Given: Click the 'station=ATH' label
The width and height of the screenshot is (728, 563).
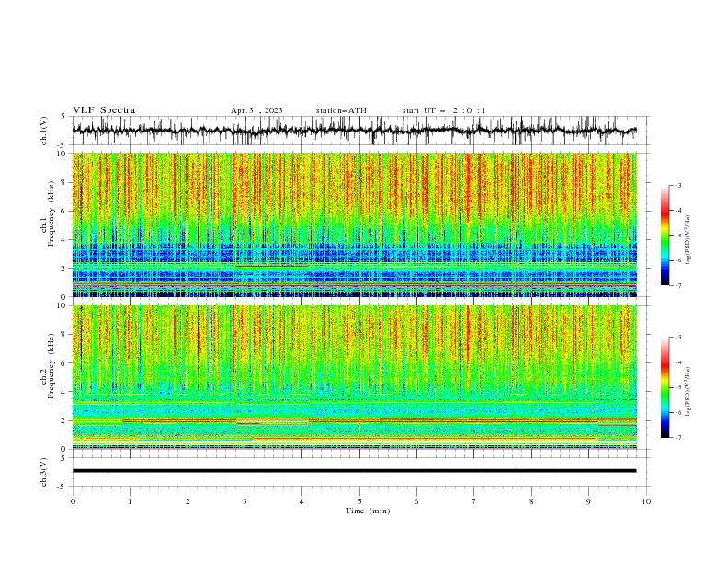Looking at the screenshot, I should [341, 110].
